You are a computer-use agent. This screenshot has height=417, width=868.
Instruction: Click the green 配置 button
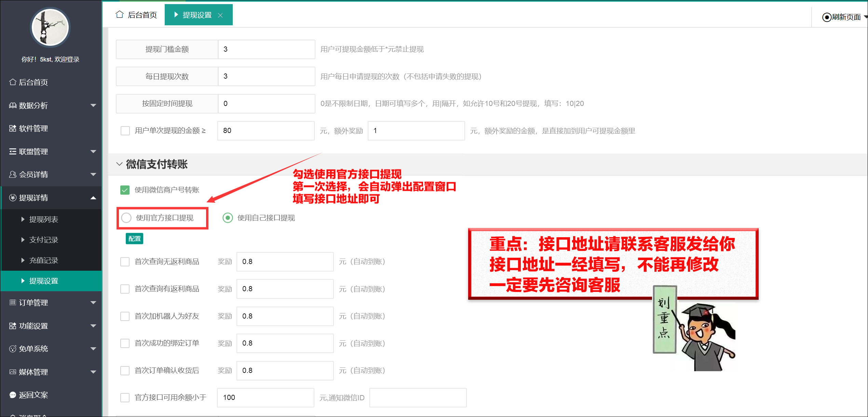click(134, 239)
